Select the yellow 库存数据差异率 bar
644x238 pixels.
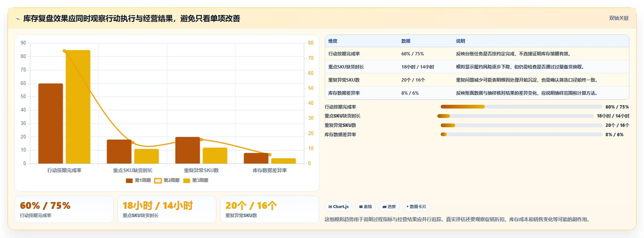point(283,161)
